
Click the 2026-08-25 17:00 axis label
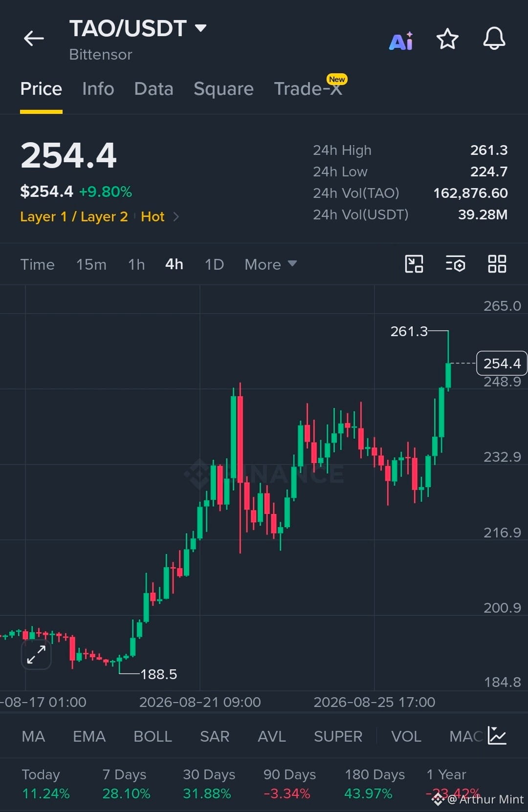point(374,702)
